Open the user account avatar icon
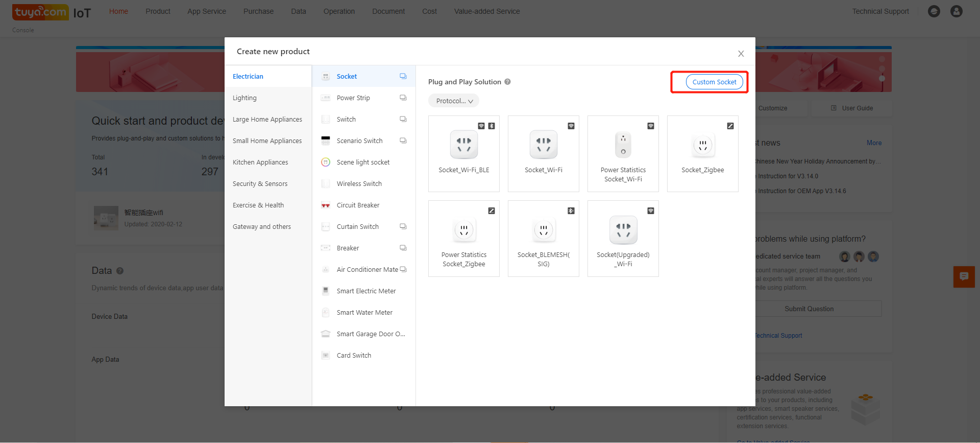 956,11
